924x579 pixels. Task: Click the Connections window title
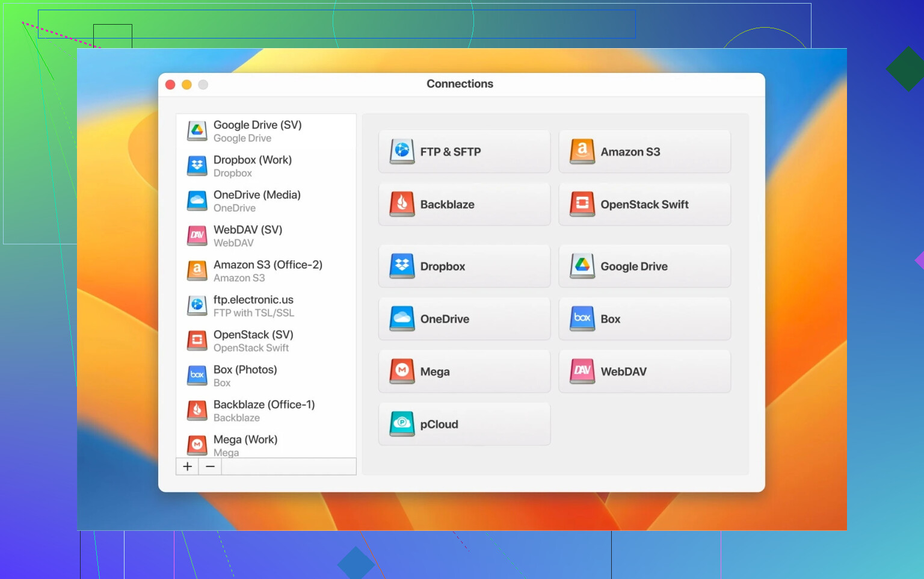point(460,84)
